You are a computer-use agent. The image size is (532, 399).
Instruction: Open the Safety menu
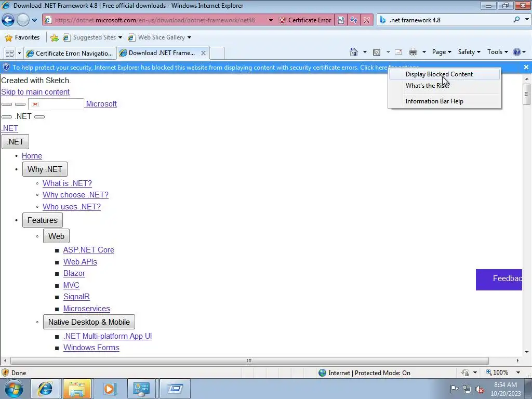click(x=469, y=52)
